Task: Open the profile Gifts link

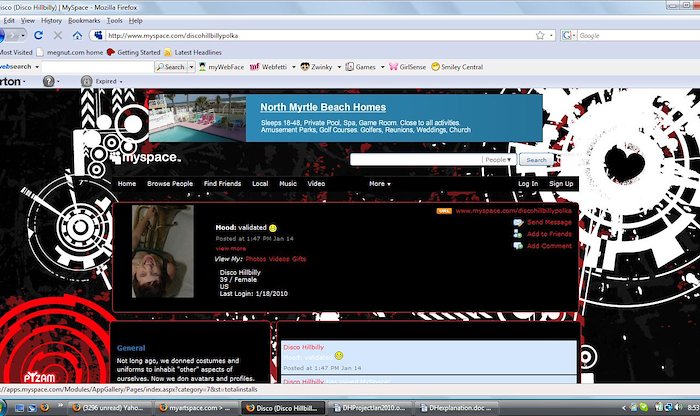Action: pos(299,259)
